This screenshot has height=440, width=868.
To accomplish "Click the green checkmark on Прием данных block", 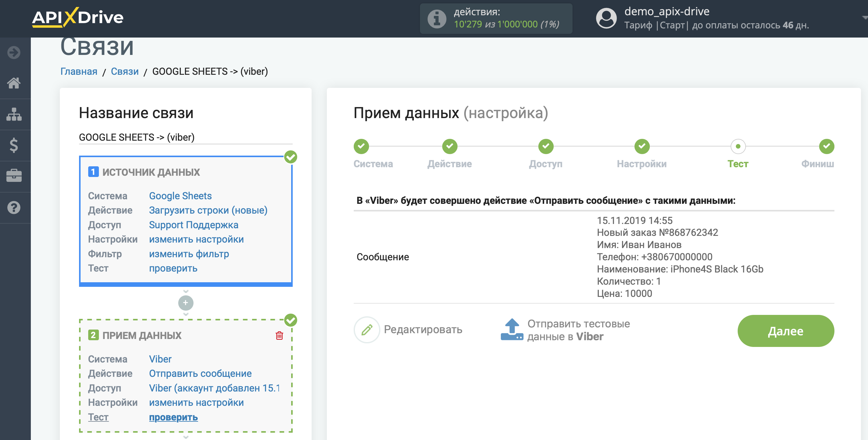I will [291, 320].
